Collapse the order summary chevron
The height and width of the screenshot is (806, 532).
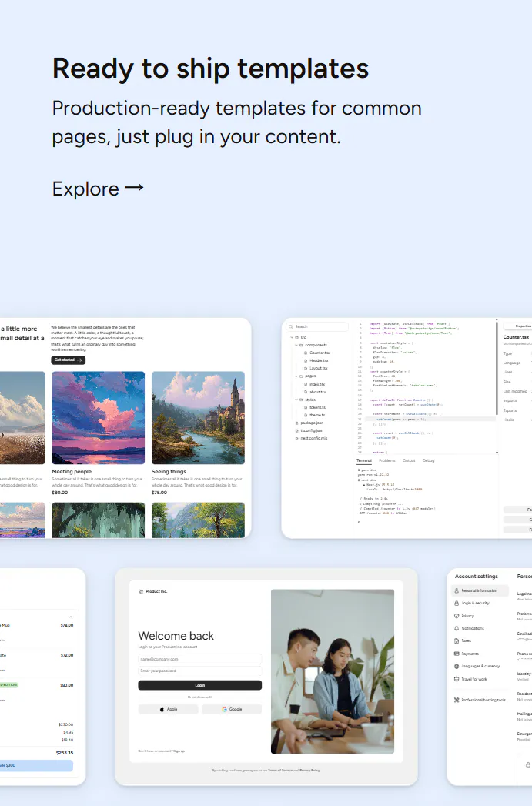(70, 617)
